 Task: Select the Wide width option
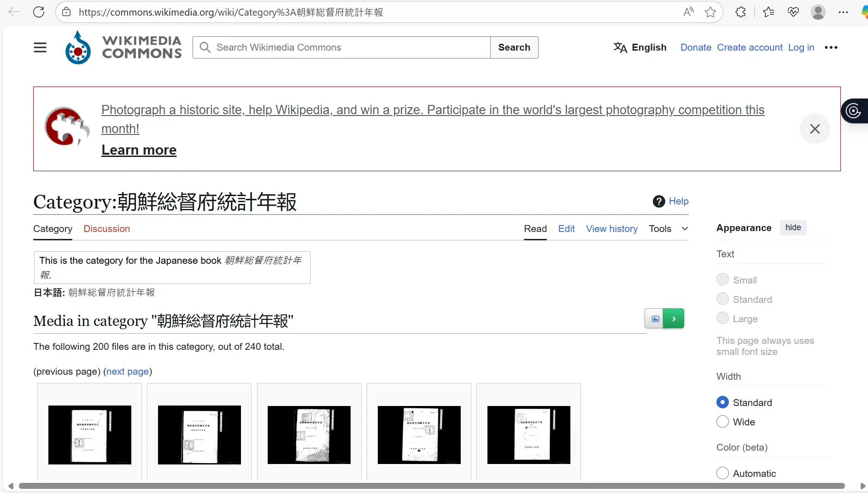722,422
